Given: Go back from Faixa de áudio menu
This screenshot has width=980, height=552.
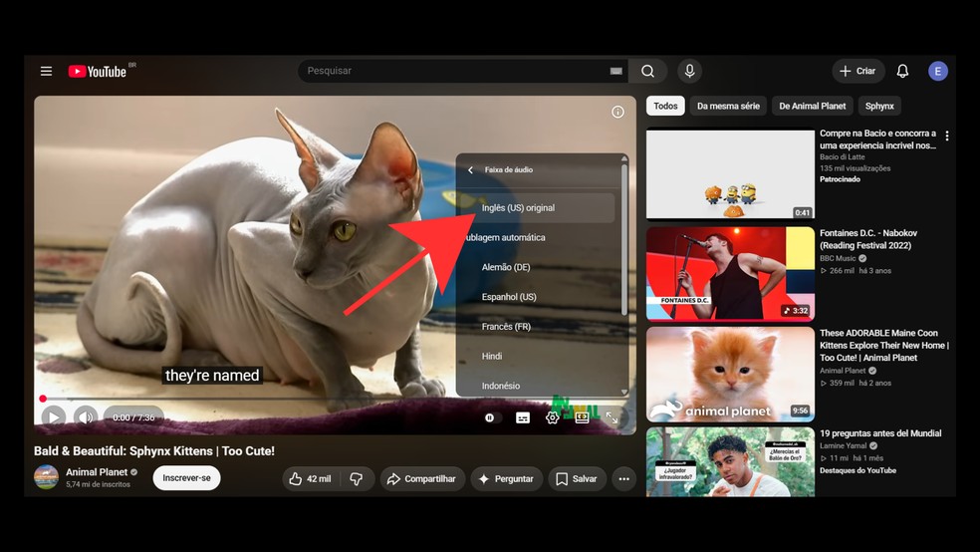Looking at the screenshot, I should click(471, 170).
